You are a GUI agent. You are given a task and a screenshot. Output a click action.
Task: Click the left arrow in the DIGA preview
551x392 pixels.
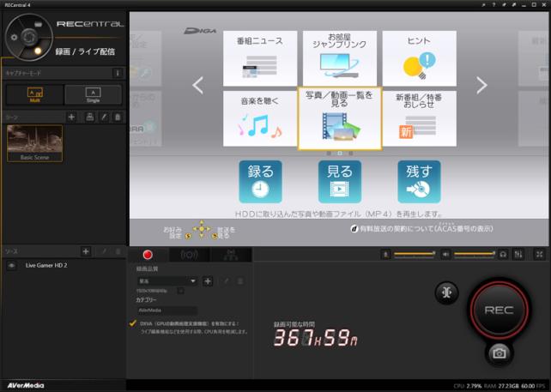[198, 85]
